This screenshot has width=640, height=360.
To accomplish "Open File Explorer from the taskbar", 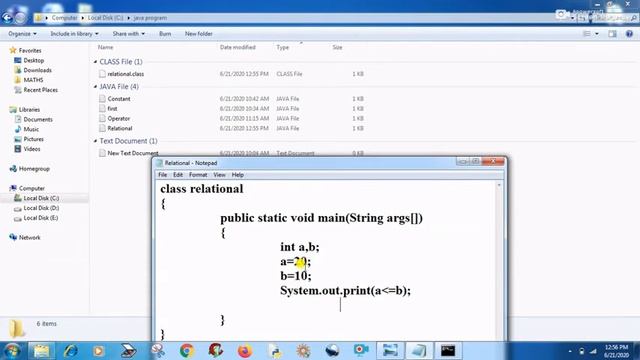I will [41, 351].
